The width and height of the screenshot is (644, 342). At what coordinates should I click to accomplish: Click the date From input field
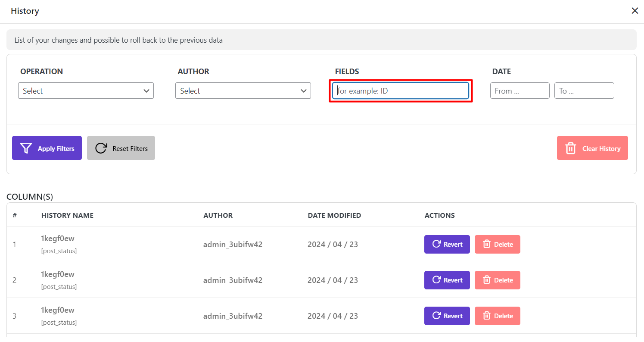tap(520, 91)
